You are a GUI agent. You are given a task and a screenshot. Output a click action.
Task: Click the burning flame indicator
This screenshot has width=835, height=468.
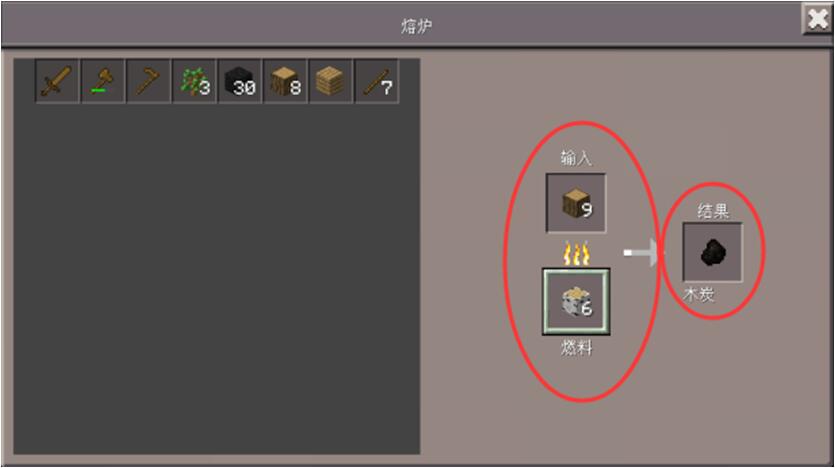[x=576, y=253]
